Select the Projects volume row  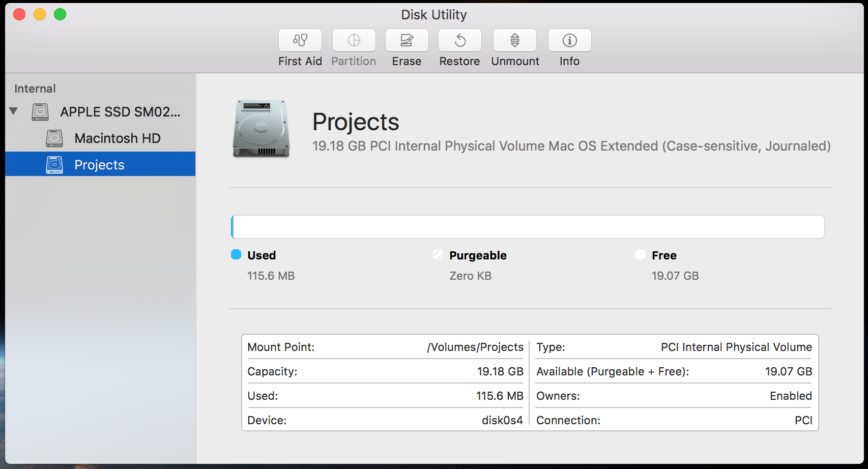pos(100,164)
